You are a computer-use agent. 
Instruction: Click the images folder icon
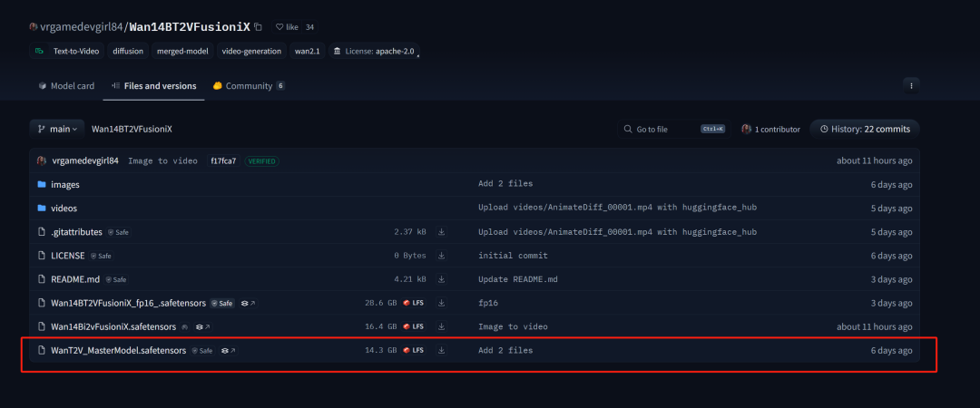pyautogui.click(x=42, y=184)
